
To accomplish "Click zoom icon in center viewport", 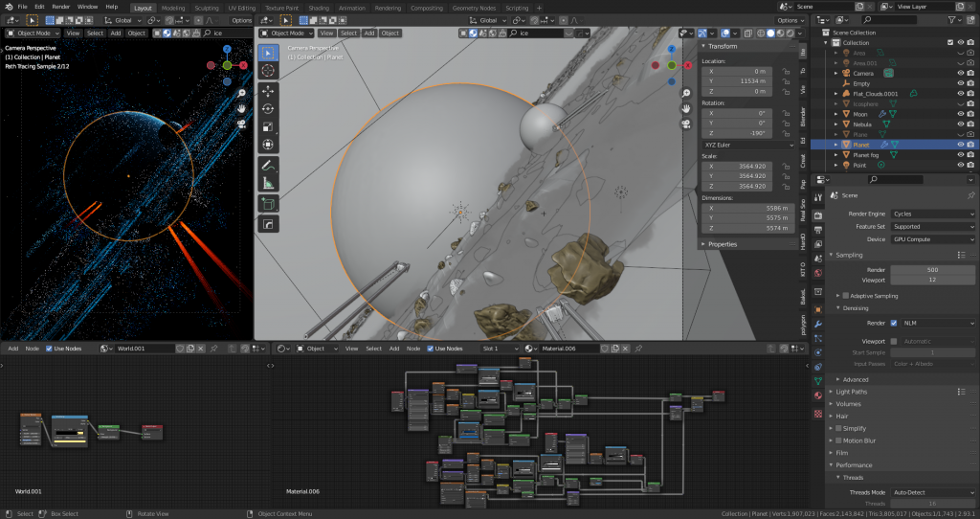I will pos(685,93).
